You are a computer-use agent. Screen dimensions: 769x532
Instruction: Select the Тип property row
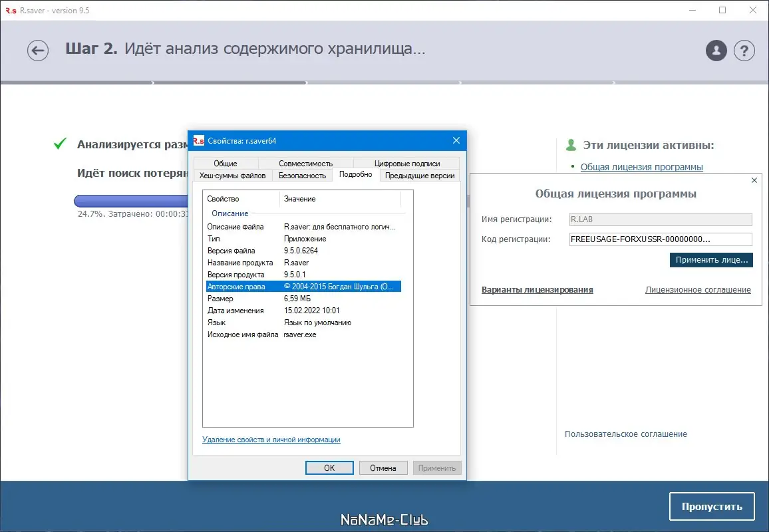coord(303,239)
